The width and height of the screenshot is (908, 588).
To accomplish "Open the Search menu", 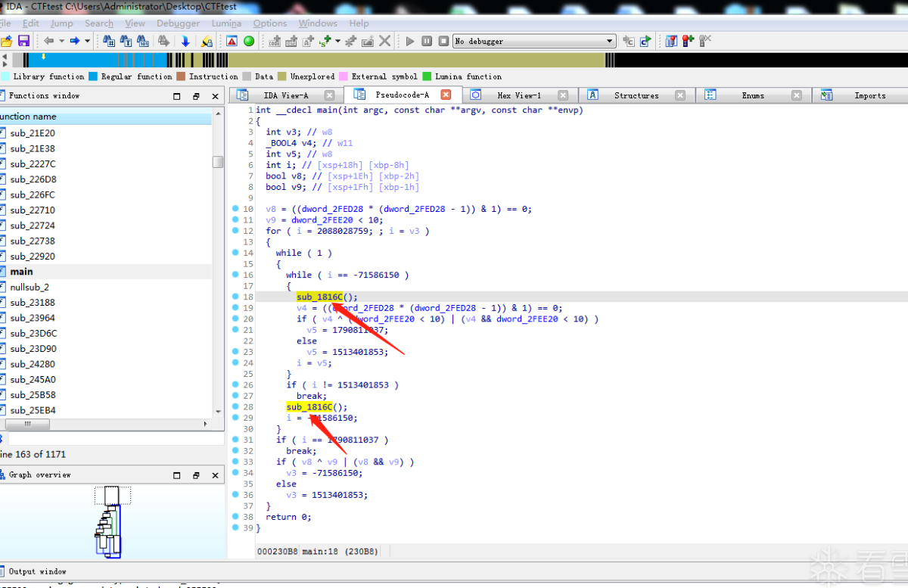I will (x=99, y=23).
